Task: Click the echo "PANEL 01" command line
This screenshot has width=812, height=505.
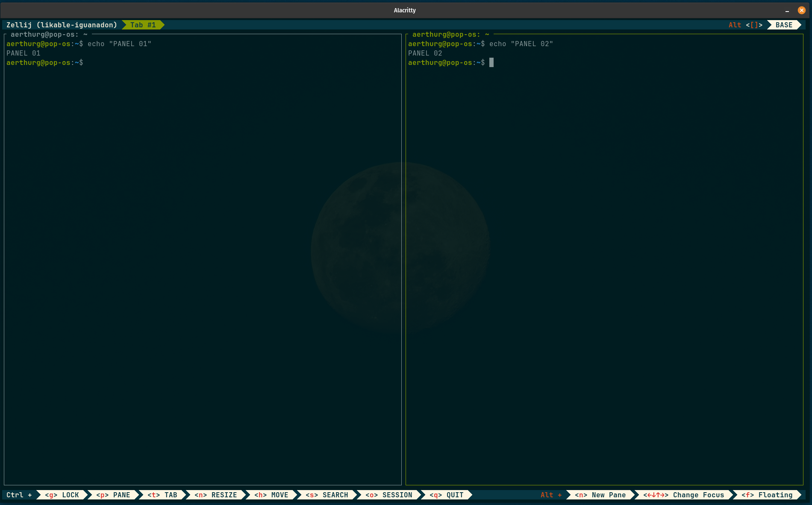Action: (x=79, y=44)
